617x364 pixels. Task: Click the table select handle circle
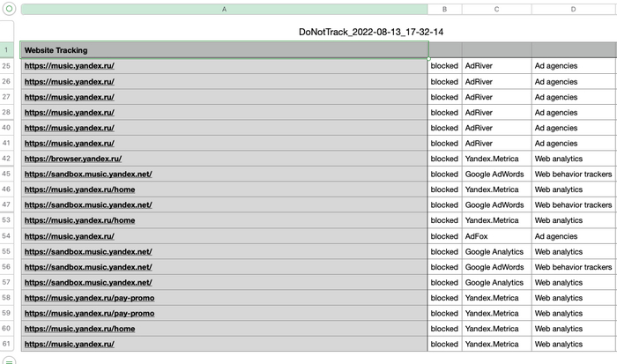9,9
